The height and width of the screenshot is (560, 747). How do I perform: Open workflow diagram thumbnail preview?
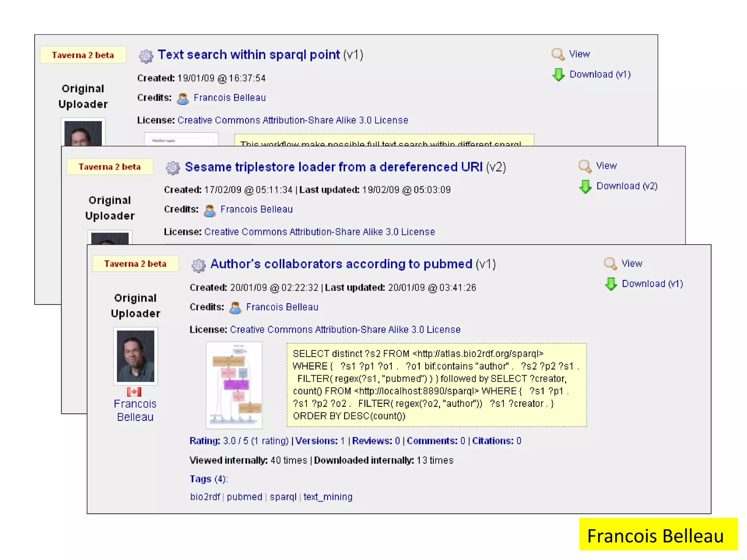(x=234, y=385)
